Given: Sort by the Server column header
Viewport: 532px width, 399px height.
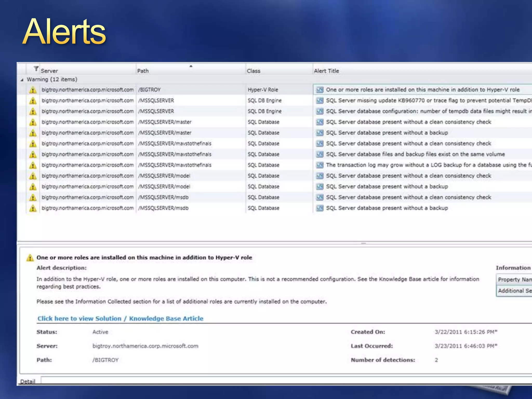Looking at the screenshot, I should [x=49, y=71].
